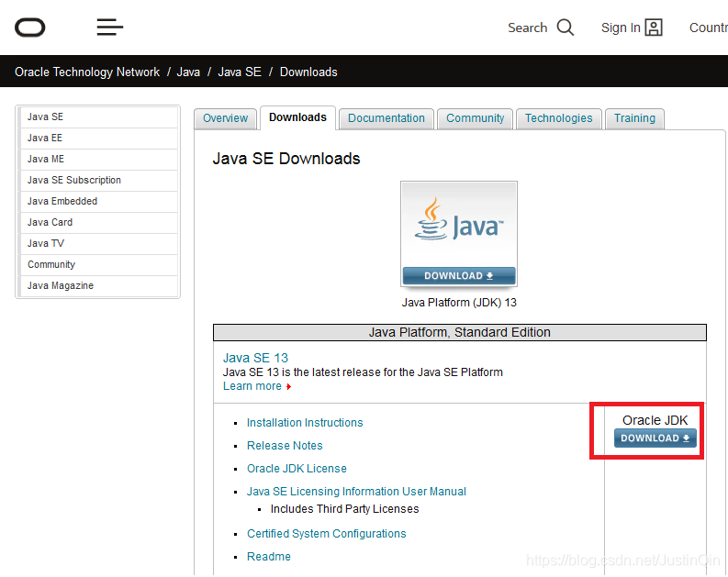Viewport: 728px width, 577px height.
Task: Select Java ME in the sidebar
Action: pos(98,159)
